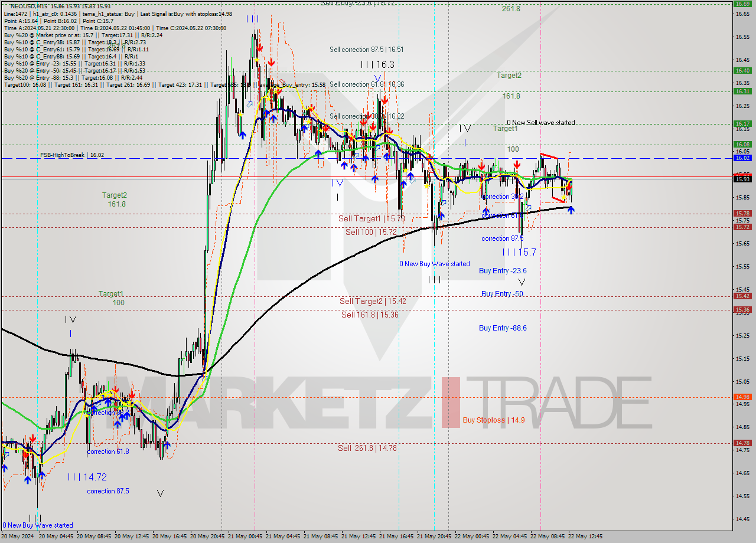Select the 'Sell Target1 | 15.78' label
The width and height of the screenshot is (756, 543).
[372, 218]
